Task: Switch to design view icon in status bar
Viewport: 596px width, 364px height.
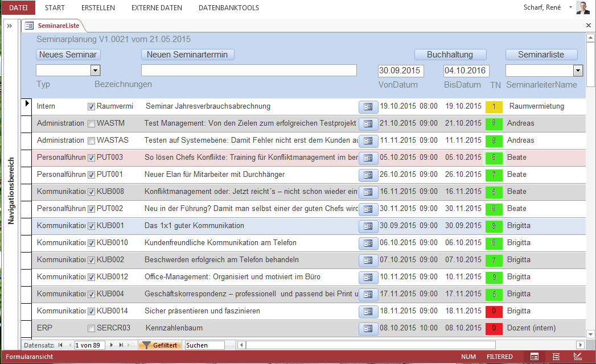Action: coord(578,357)
